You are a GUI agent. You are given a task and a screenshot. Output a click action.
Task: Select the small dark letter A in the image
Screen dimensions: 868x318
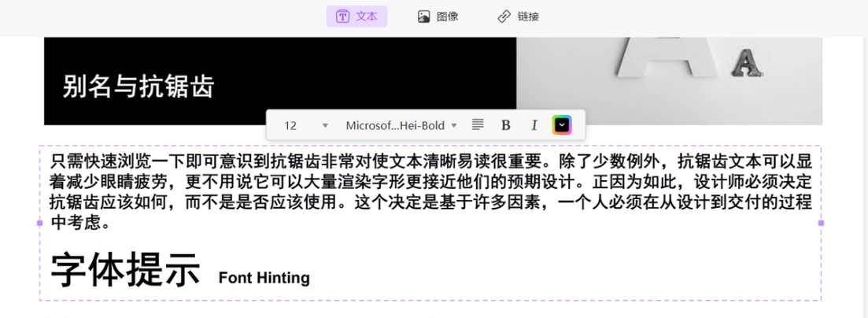coord(748,63)
